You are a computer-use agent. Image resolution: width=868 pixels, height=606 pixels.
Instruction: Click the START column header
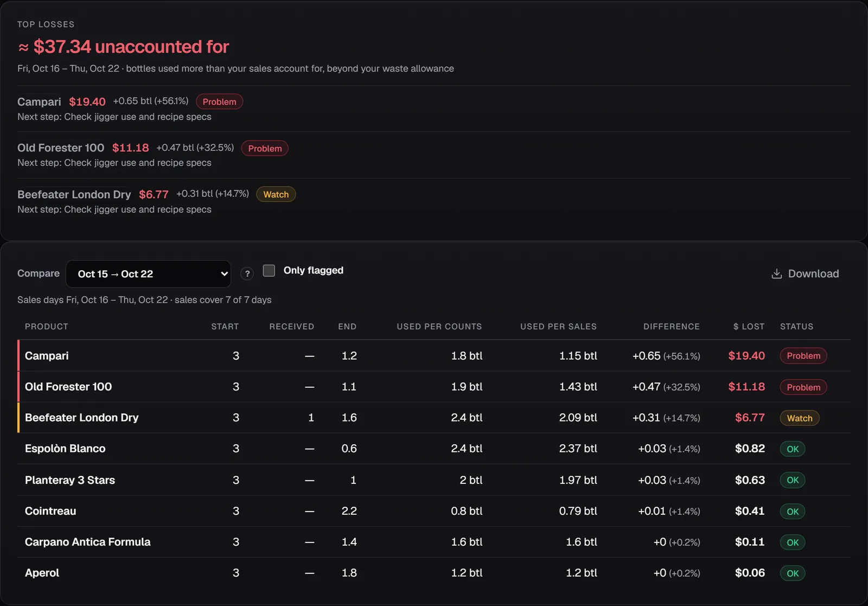click(x=225, y=327)
